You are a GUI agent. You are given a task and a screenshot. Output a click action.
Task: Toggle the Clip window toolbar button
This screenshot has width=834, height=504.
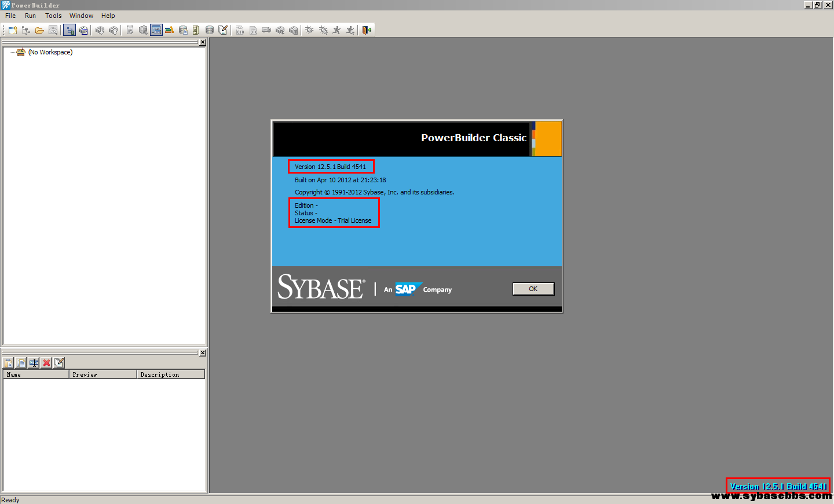point(156,30)
